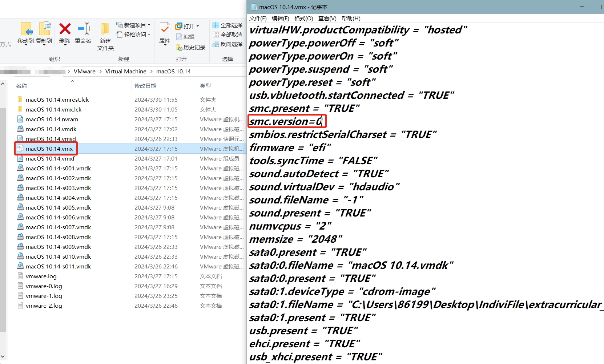Viewport: 604px width, 364px height.
Task: Click Virtual Machine in the breadcrumb path
Action: click(x=126, y=71)
